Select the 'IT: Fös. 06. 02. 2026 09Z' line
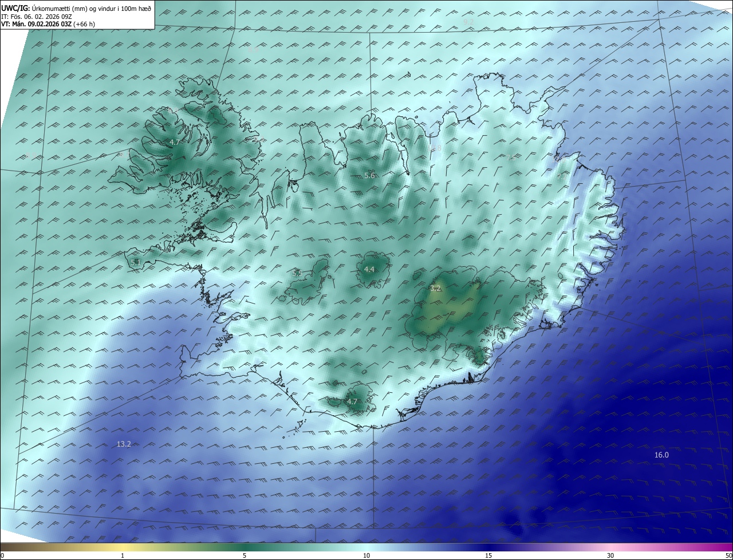This screenshot has width=733, height=560. click(36, 16)
